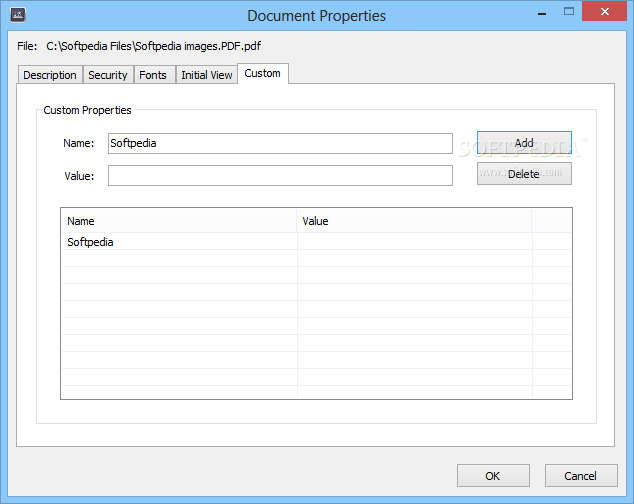Click the Name input field containing Softpedia

pyautogui.click(x=280, y=143)
